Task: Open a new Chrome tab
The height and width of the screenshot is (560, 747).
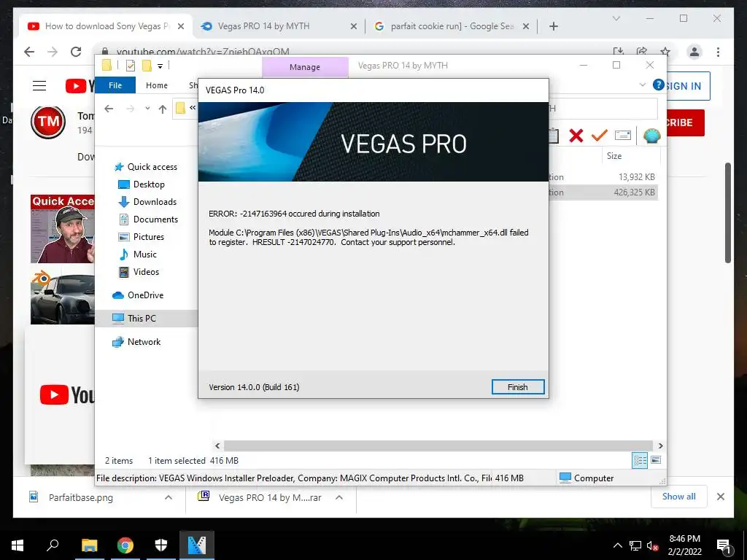Action: 554,26
